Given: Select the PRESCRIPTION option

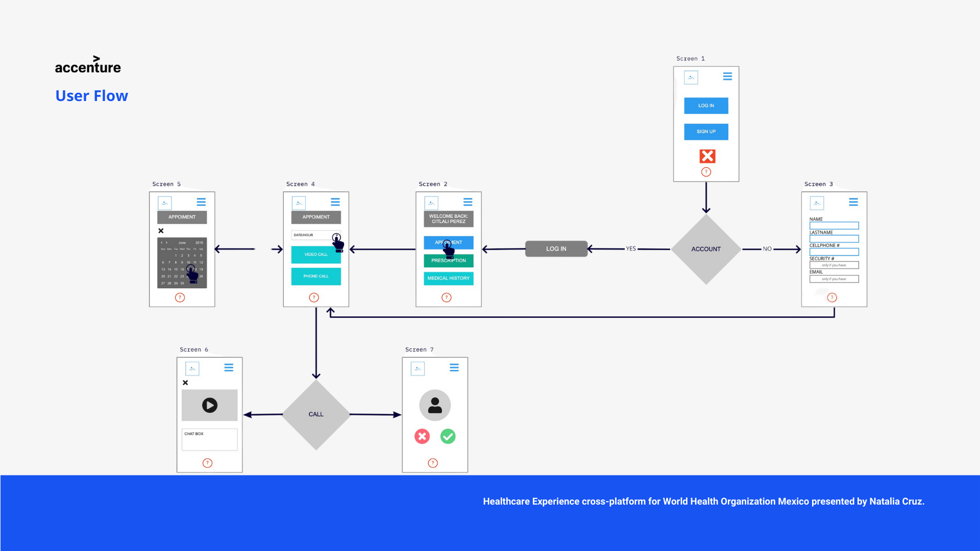Looking at the screenshot, I should point(448,261).
